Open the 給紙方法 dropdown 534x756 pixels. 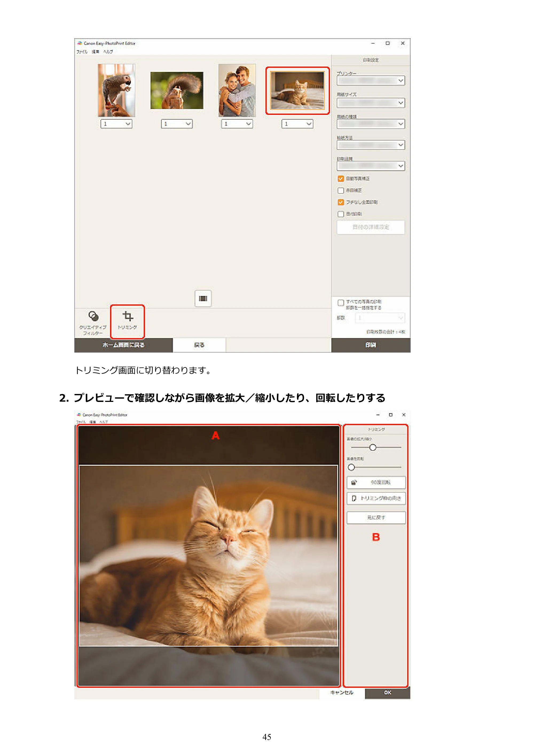point(371,145)
